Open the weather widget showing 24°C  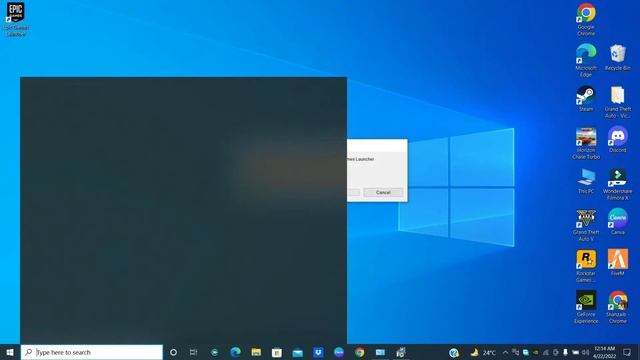pyautogui.click(x=483, y=352)
